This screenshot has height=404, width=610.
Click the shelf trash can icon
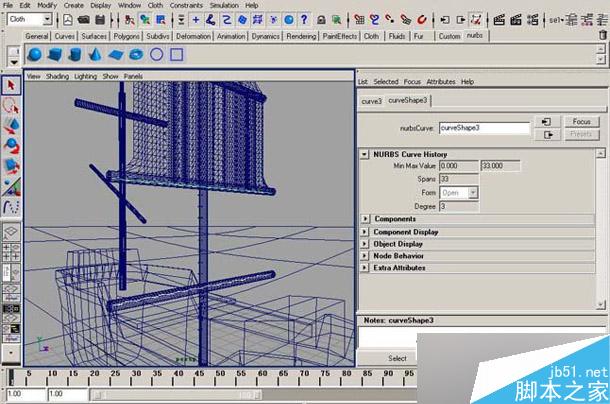pos(603,35)
